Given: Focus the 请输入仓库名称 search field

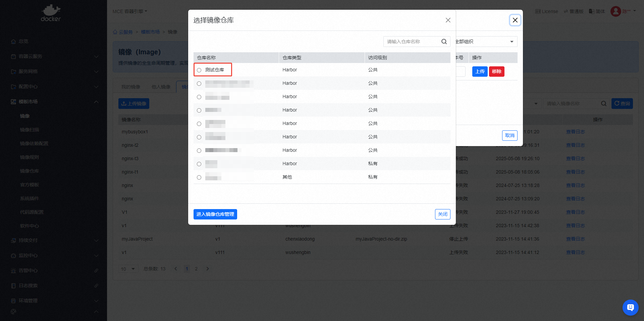Looking at the screenshot, I should [412, 42].
